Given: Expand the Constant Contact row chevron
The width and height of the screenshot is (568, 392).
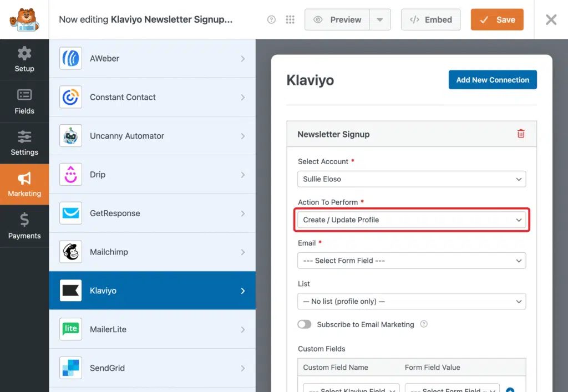Looking at the screenshot, I should click(x=243, y=98).
